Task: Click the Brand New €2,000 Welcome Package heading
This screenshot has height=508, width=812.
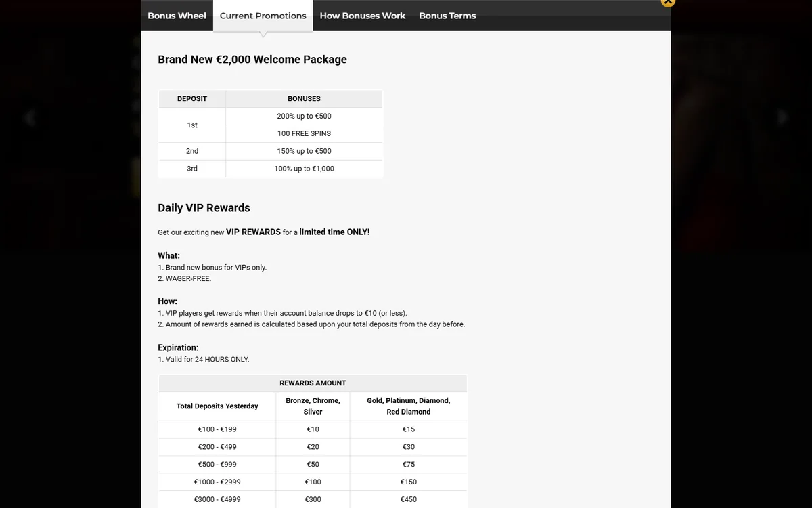Action: 252,60
